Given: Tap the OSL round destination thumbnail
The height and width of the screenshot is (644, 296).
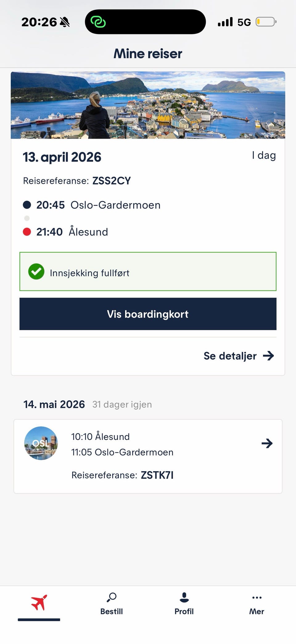Looking at the screenshot, I should (x=41, y=443).
